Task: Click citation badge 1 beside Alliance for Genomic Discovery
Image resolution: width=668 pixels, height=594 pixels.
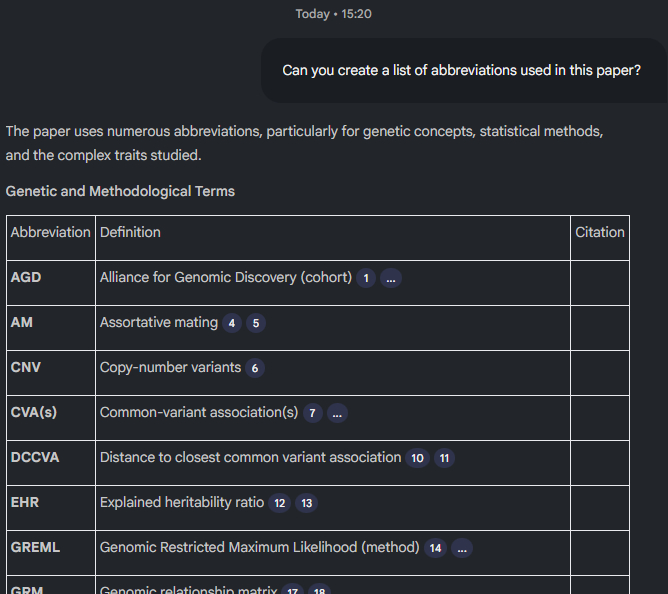Action: pyautogui.click(x=366, y=278)
